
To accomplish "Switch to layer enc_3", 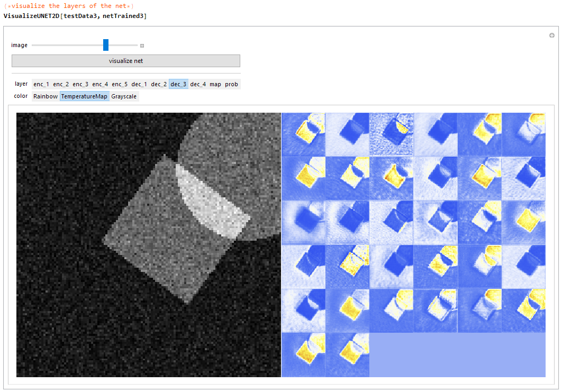I will [x=80, y=84].
